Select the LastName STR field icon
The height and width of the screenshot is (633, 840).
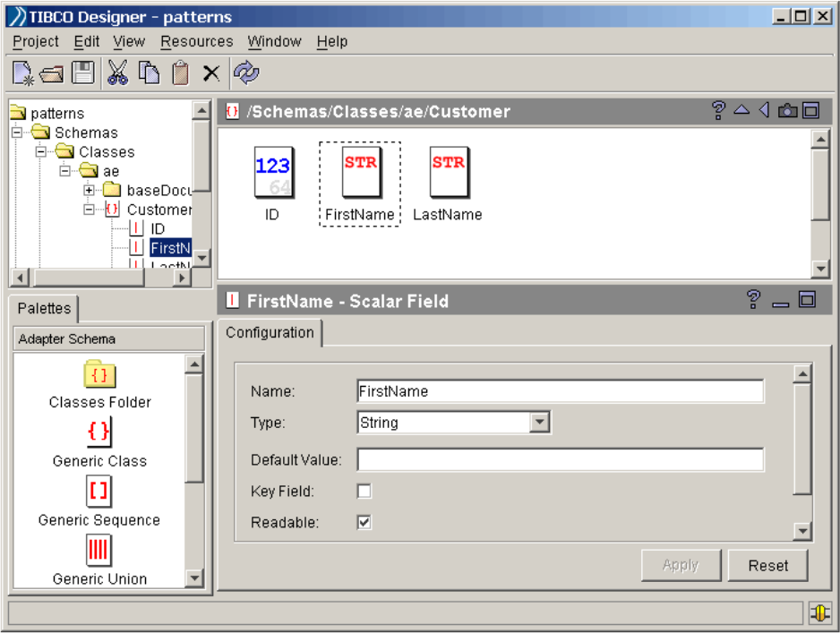click(450, 173)
